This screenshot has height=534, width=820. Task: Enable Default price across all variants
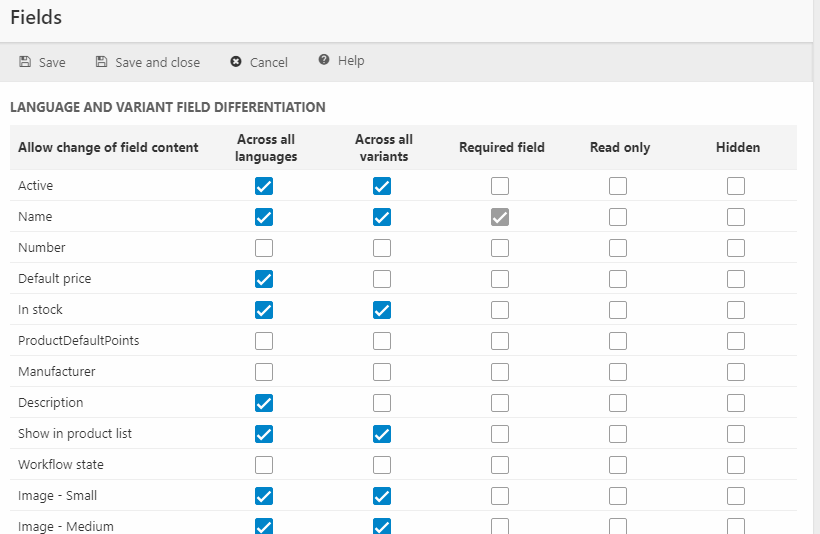pyautogui.click(x=382, y=279)
